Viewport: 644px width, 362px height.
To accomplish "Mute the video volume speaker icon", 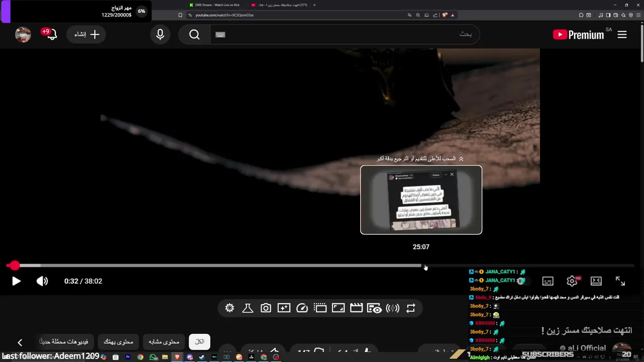I will point(42,281).
